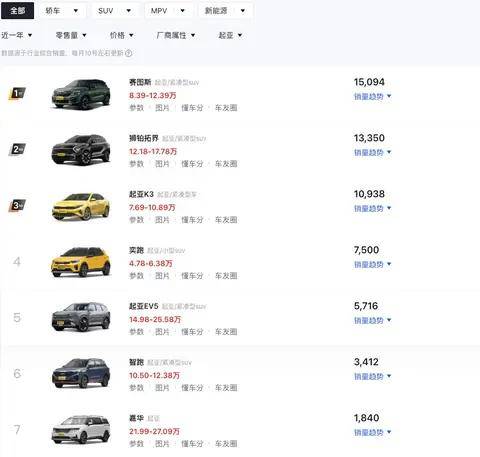Open the 新能源 dropdown

(225, 11)
